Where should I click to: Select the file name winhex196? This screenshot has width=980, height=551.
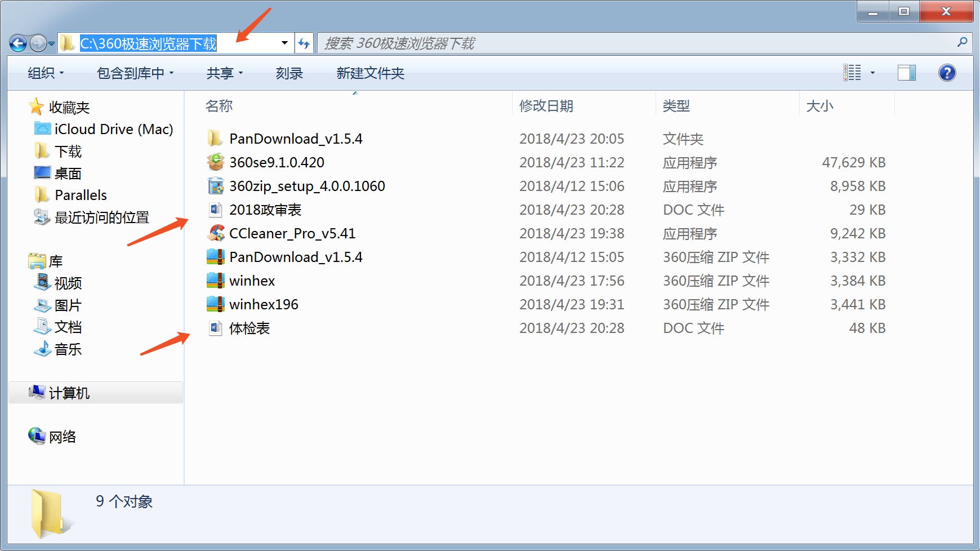(x=264, y=304)
